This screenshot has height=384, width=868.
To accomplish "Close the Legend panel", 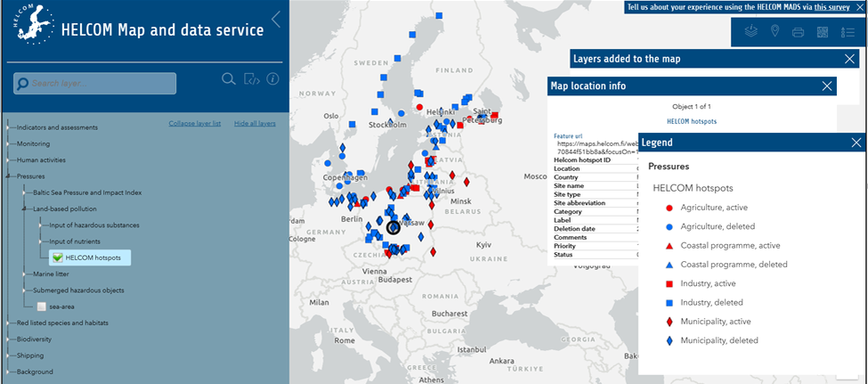I will point(856,143).
